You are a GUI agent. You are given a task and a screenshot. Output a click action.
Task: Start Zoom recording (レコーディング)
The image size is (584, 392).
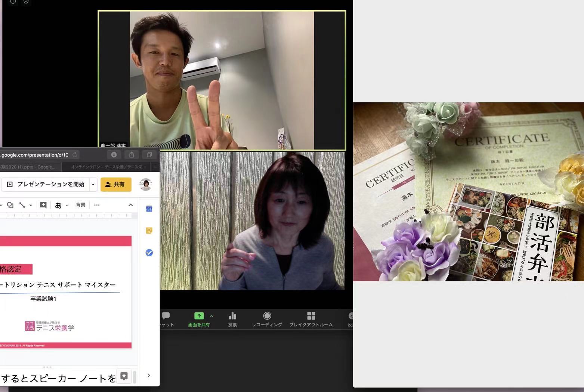tap(267, 319)
